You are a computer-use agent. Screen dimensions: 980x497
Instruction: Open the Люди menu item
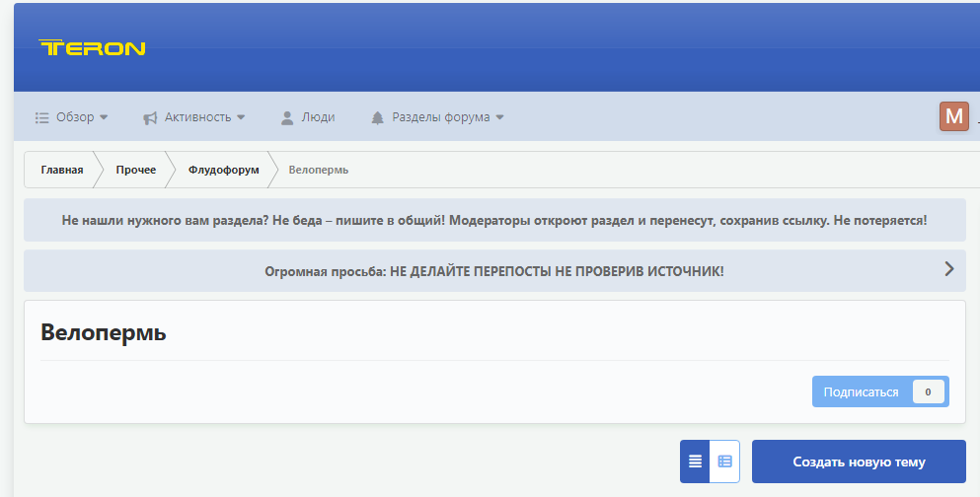click(x=318, y=117)
